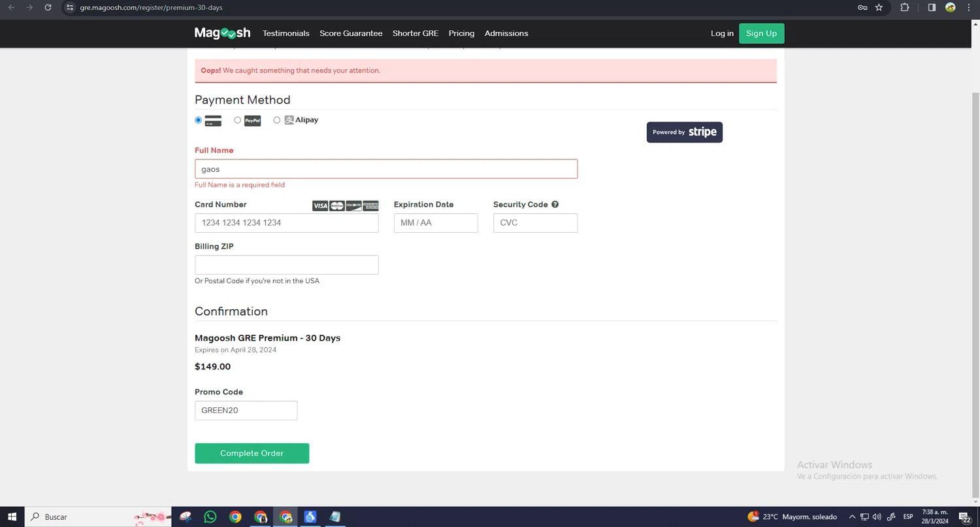Viewport: 980px width, 527px height.
Task: Click the green Sign Up button
Action: coord(761,33)
